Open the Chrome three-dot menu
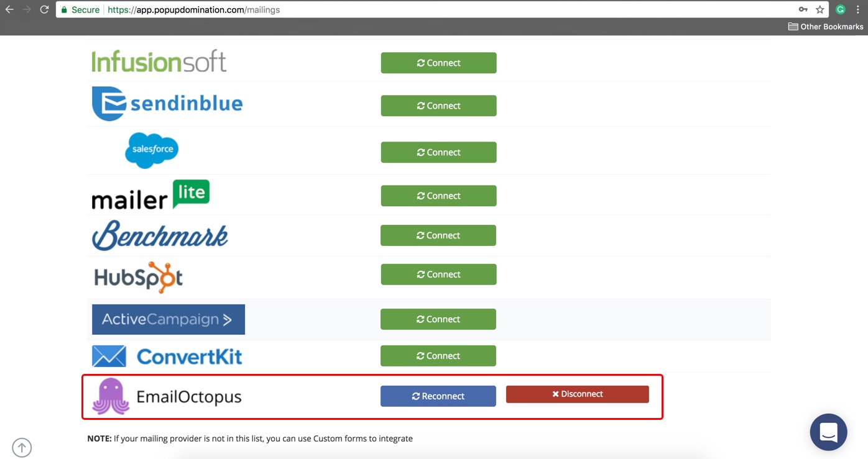Viewport: 868px width, 459px height. [858, 9]
